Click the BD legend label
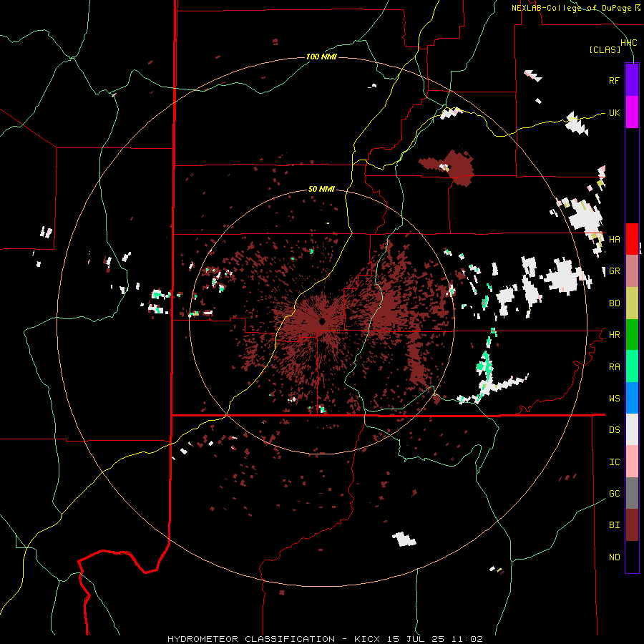The width and height of the screenshot is (644, 644). 614,303
